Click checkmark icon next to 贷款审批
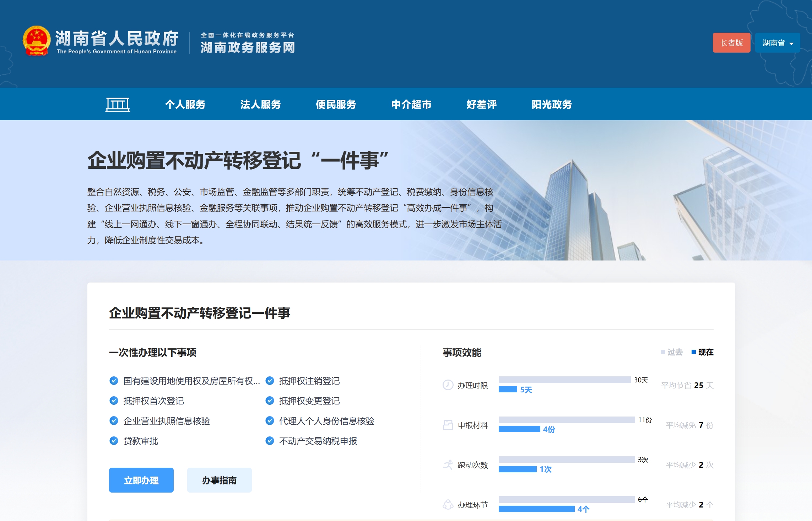Image resolution: width=812 pixels, height=521 pixels. point(114,441)
